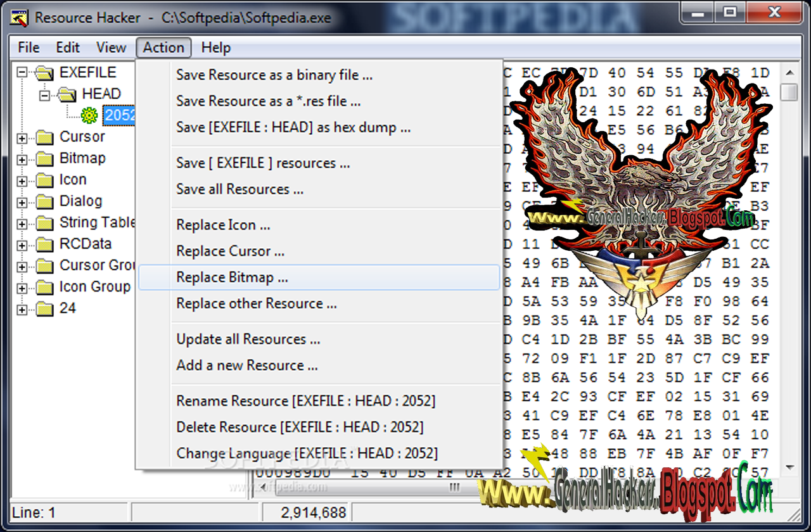Viewport: 811px width, 532px height.
Task: Click the Cursor folder icon
Action: coord(45,137)
